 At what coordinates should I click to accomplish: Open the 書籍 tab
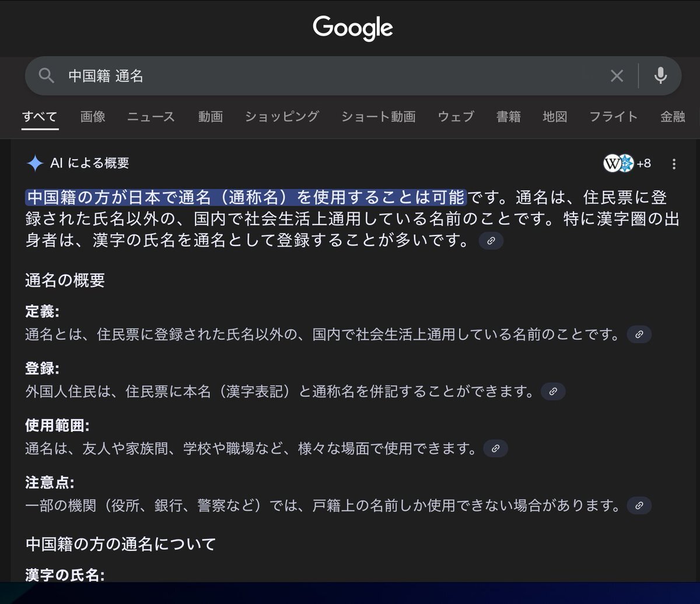pyautogui.click(x=509, y=117)
